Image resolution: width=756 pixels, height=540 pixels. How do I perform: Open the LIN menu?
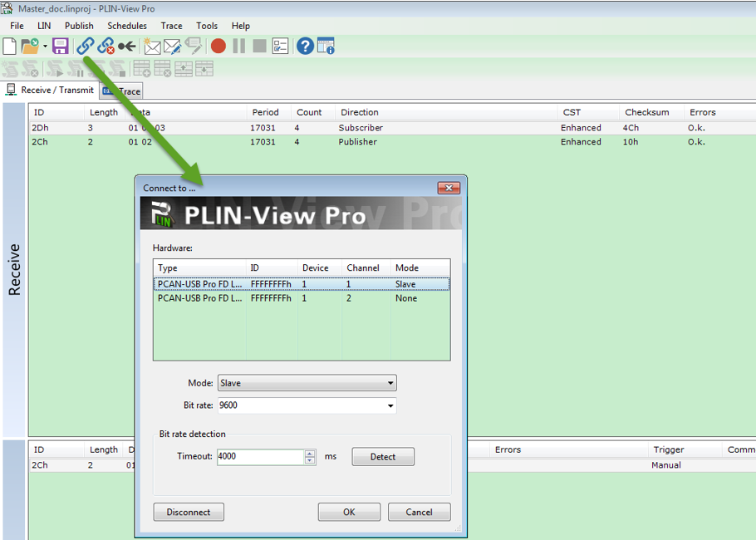(44, 26)
